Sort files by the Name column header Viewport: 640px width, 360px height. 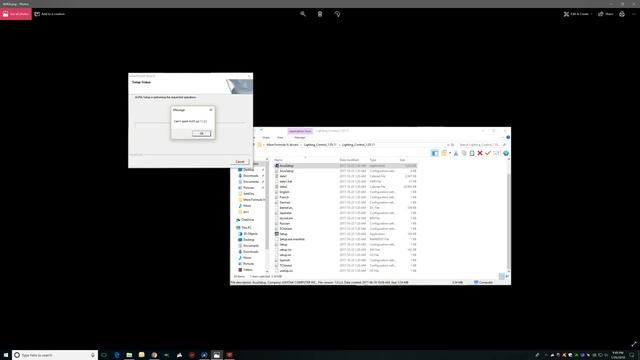click(278, 160)
